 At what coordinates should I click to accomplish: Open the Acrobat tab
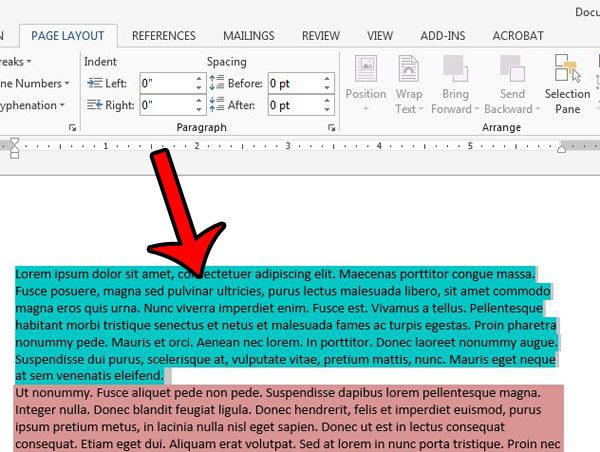(x=518, y=36)
